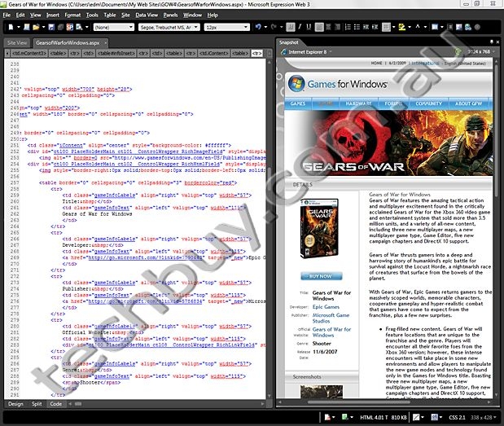Screen dimensions: 504x426
Task: Close the GearsofWarforWindows.aspx tab
Action: (x=105, y=42)
